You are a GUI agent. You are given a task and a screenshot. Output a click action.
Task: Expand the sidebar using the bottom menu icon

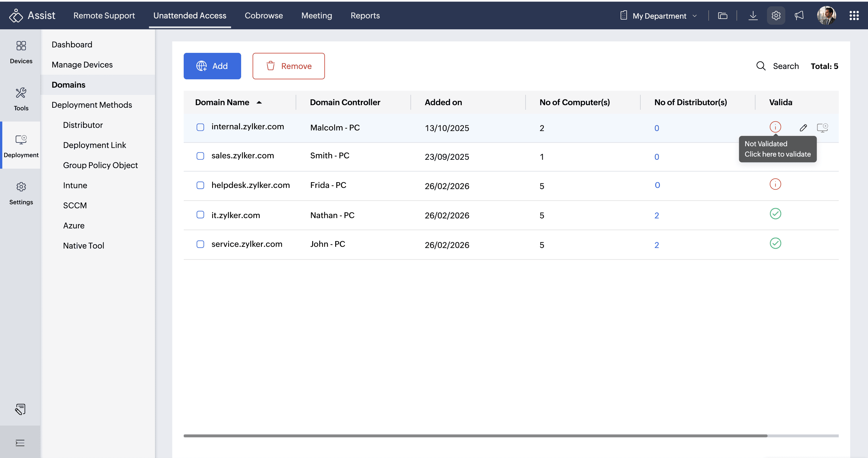[x=20, y=443]
